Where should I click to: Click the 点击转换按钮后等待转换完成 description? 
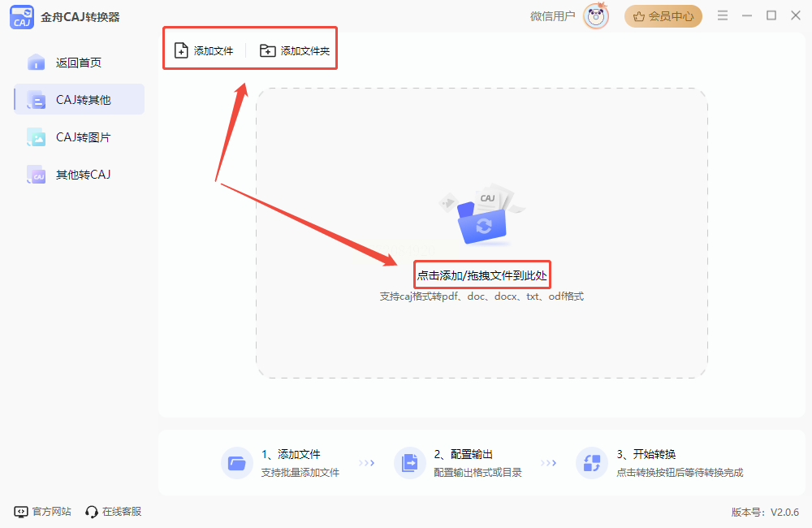680,473
